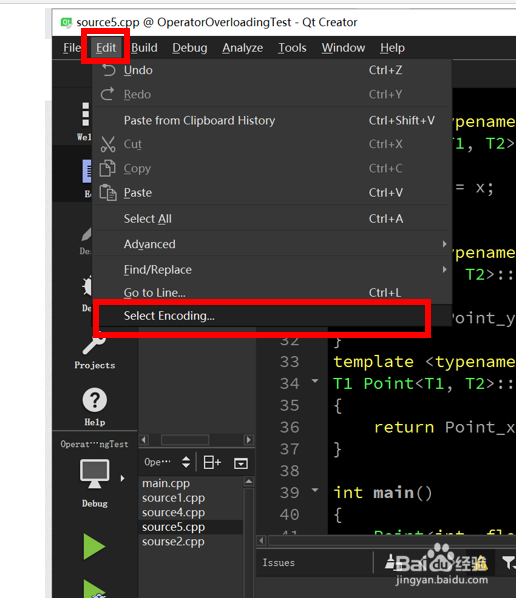Expand the Find/Replace submenu

click(x=272, y=270)
